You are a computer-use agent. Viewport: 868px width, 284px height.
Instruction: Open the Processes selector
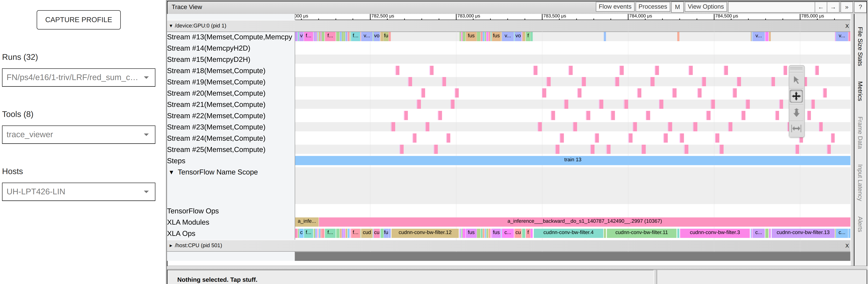(x=652, y=7)
